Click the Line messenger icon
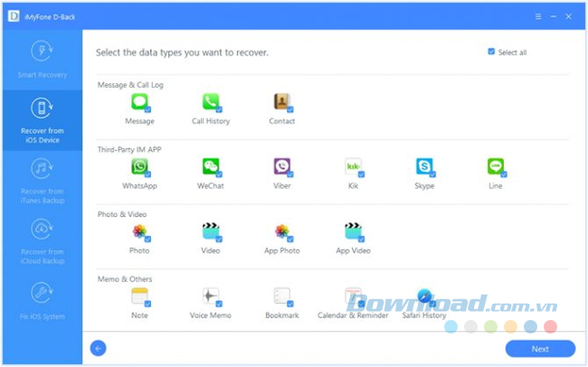588x367 pixels. (x=496, y=167)
